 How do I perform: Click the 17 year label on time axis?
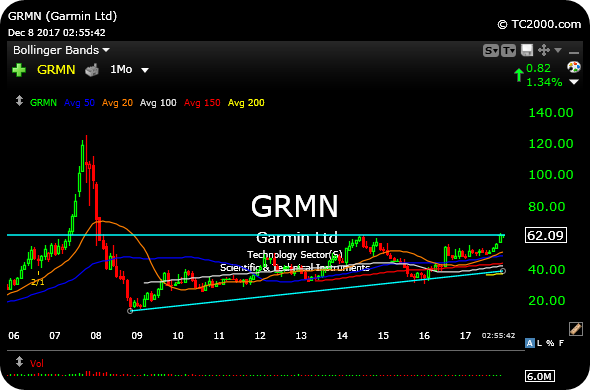click(465, 335)
